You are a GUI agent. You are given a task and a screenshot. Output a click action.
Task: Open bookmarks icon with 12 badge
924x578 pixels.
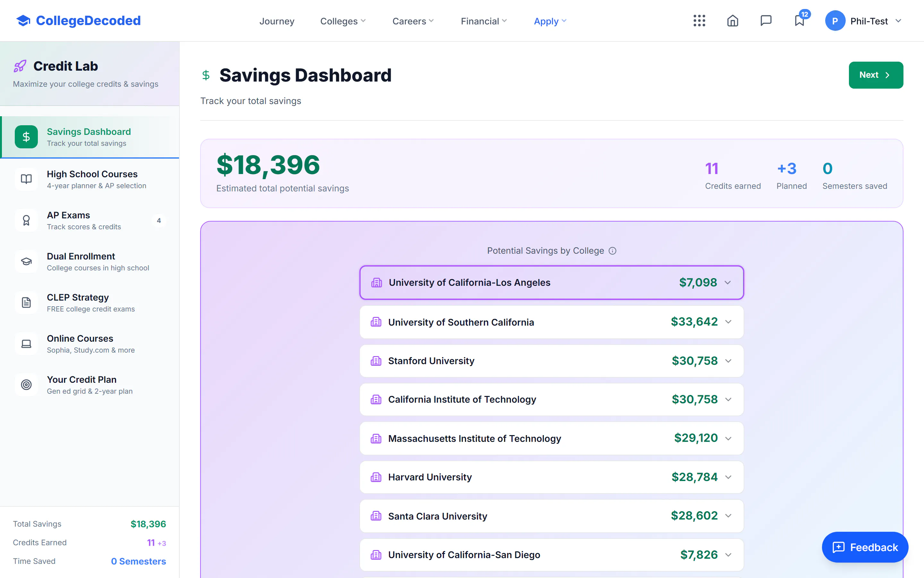coord(800,21)
